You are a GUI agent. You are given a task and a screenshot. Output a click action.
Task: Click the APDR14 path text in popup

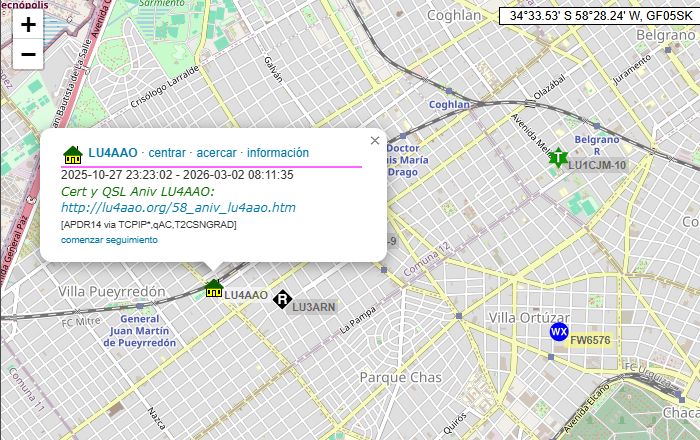coord(149,225)
